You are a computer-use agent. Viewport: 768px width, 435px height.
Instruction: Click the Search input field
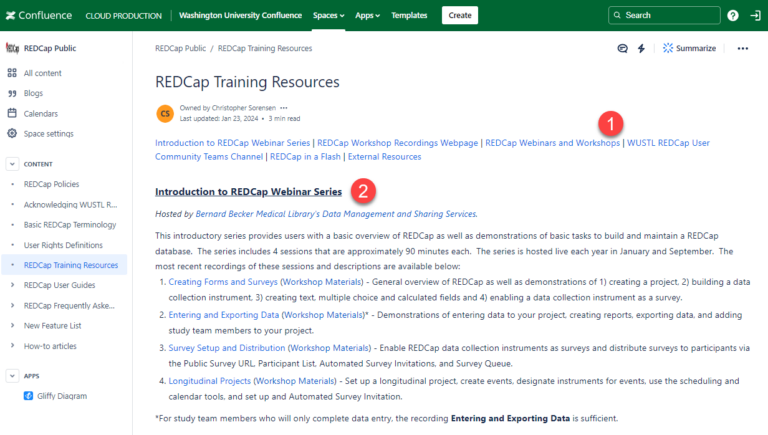(664, 15)
